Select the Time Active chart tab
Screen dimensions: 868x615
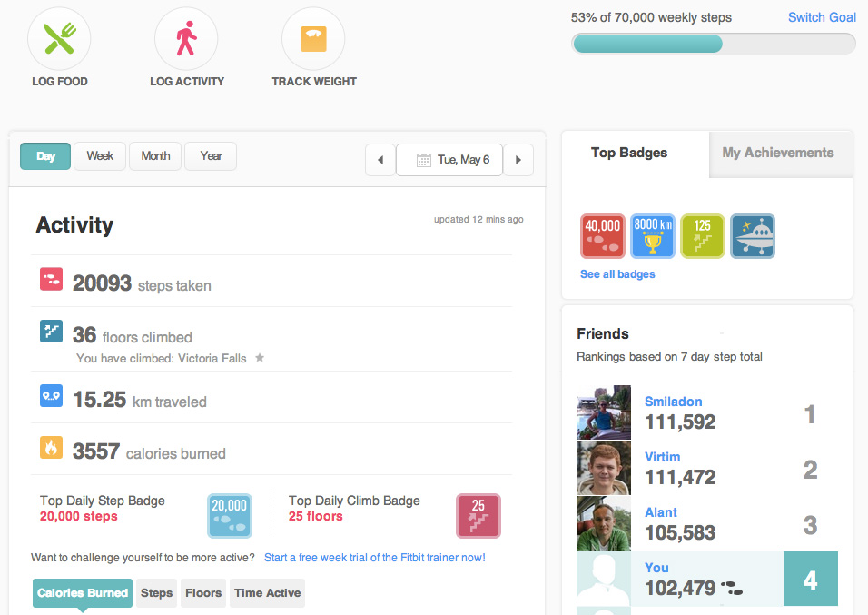click(267, 593)
